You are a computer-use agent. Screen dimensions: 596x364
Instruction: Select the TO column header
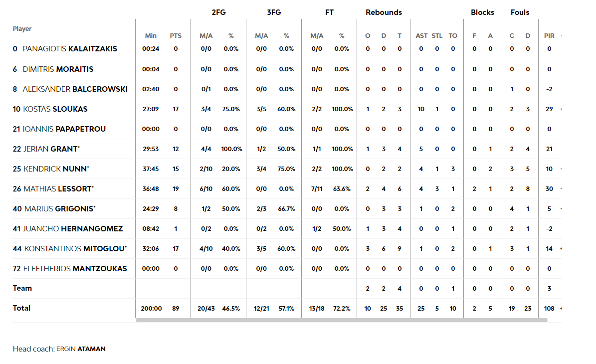coord(453,36)
